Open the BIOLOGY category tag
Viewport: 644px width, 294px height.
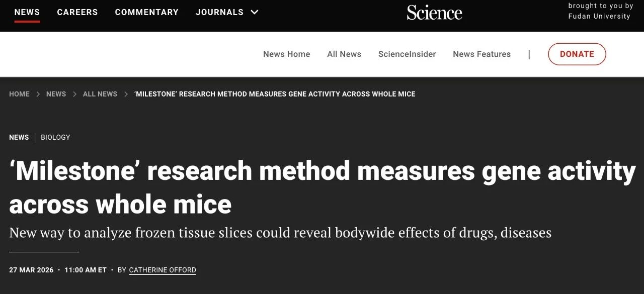click(x=55, y=137)
